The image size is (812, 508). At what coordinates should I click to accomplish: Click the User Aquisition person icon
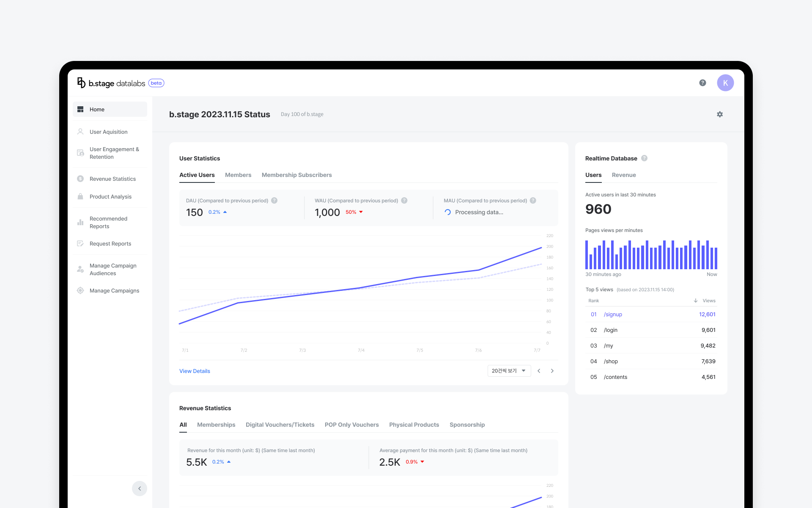click(80, 132)
